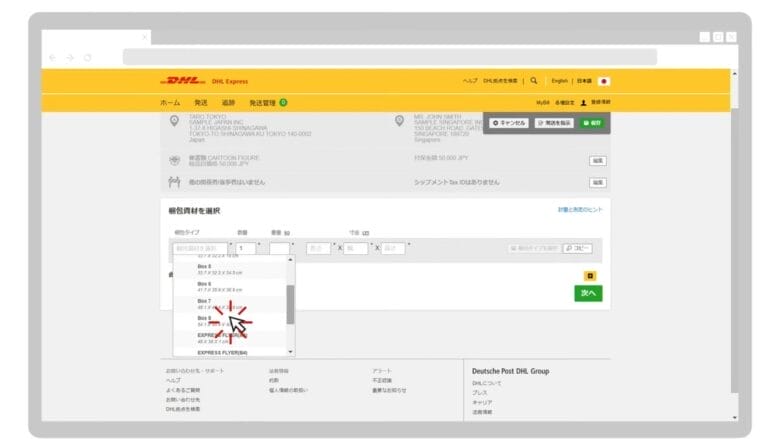Click the Japan flag country icon
Image resolution: width=780 pixels, height=439 pixels.
(x=604, y=81)
